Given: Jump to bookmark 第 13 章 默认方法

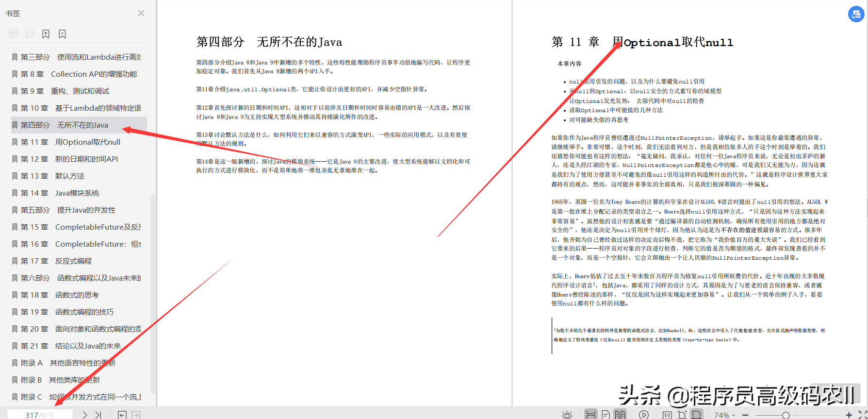Looking at the screenshot, I should pyautogui.click(x=79, y=176).
